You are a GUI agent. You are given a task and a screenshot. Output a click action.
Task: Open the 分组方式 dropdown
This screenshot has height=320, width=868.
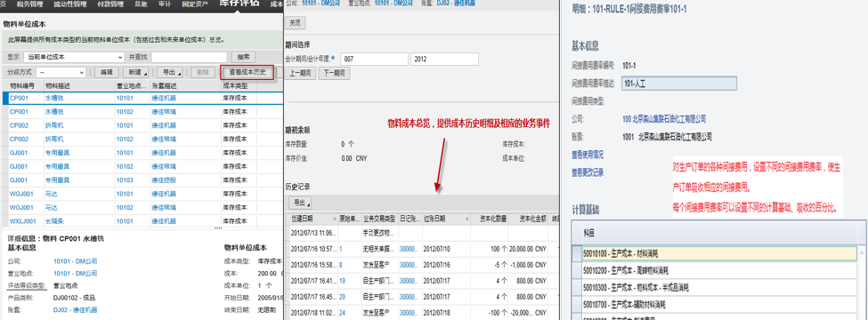coord(61,72)
